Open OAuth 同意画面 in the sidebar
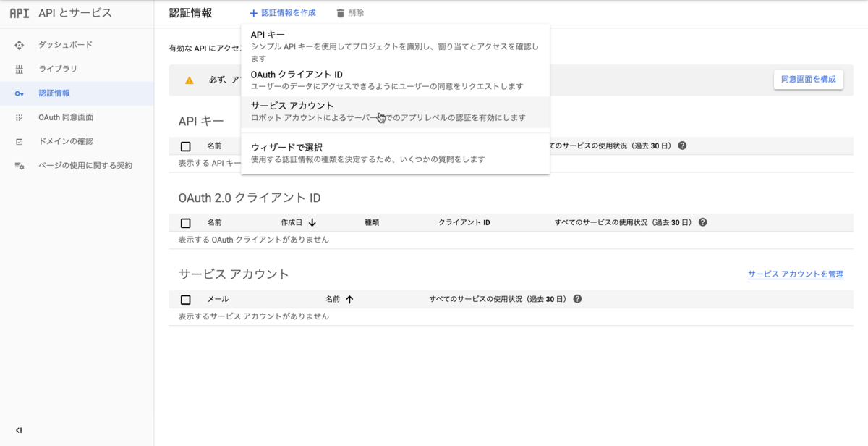This screenshot has width=868, height=446. pos(77,117)
